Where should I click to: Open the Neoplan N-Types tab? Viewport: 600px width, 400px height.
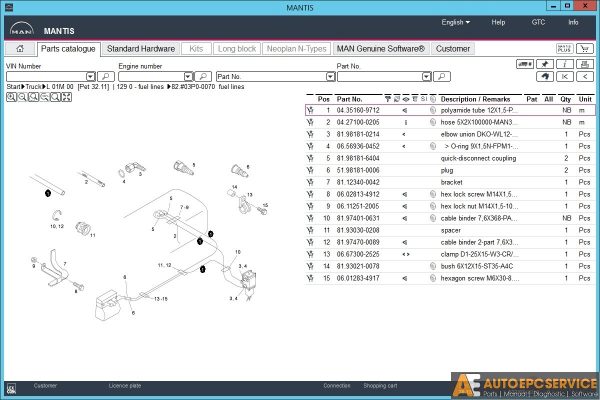point(297,49)
